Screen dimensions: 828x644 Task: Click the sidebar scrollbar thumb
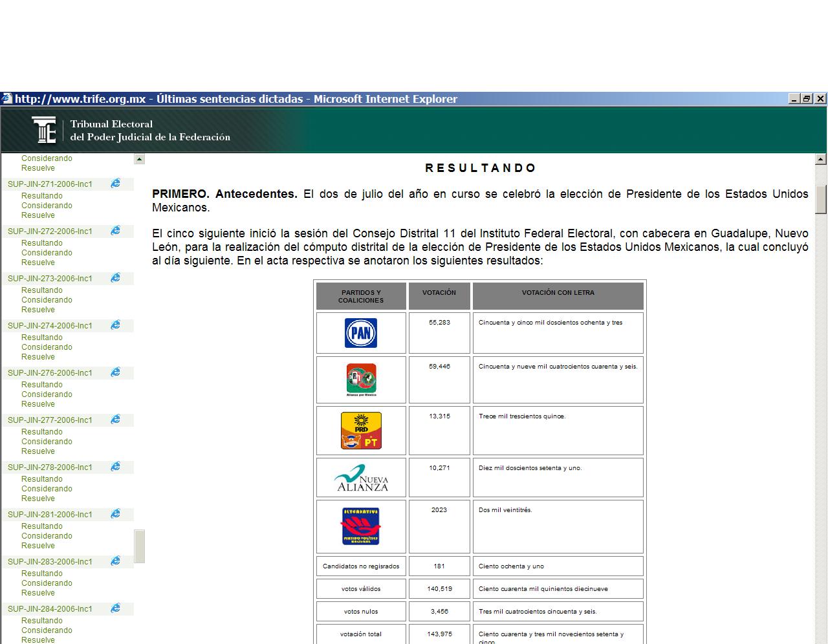click(x=139, y=546)
